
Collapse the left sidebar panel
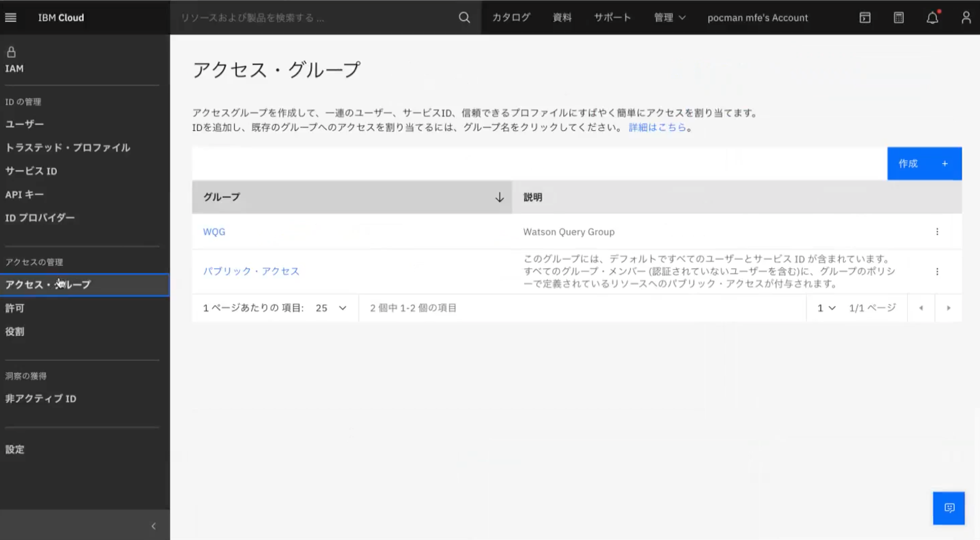(153, 526)
